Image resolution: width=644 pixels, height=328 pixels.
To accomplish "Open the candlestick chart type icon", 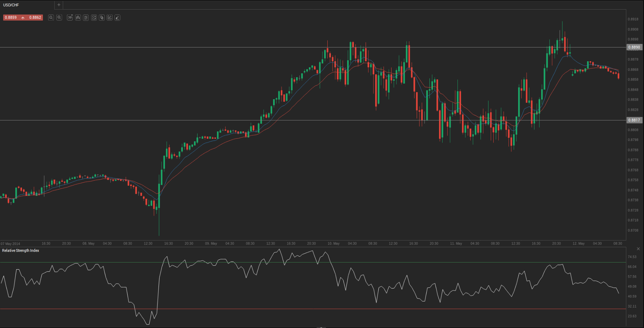I will [78, 17].
